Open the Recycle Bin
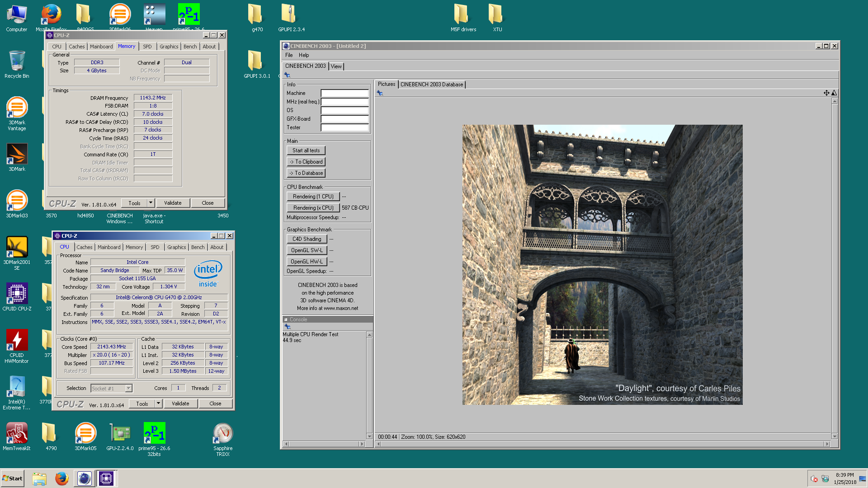868x488 pixels. coord(17,65)
